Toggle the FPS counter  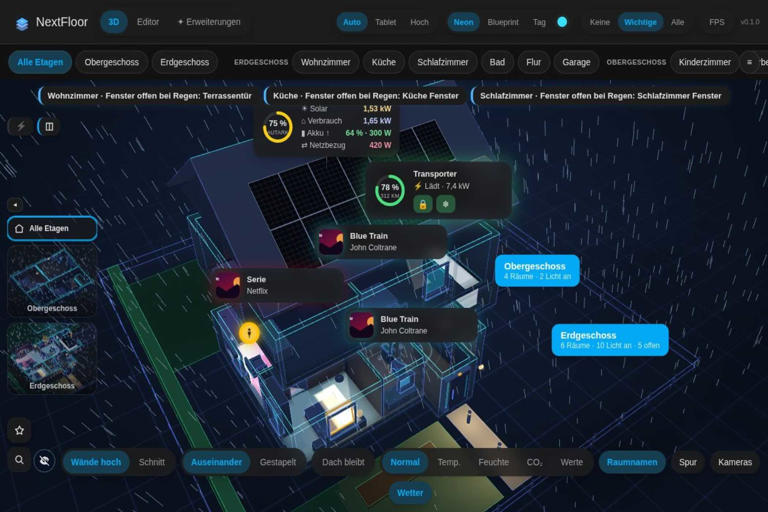tap(717, 22)
